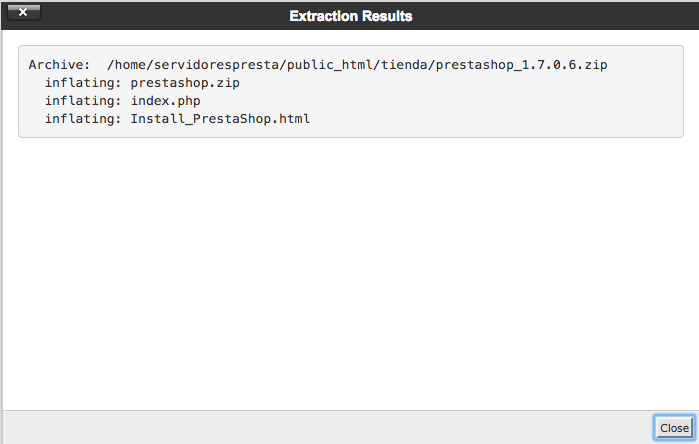
Task: Select the Install_PrestaShop.html file name
Action: (220, 119)
